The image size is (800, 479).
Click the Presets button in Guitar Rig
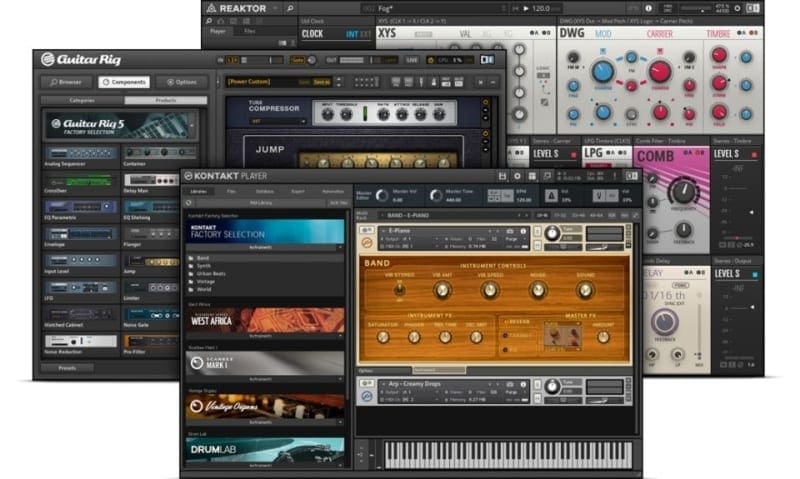click(x=67, y=368)
